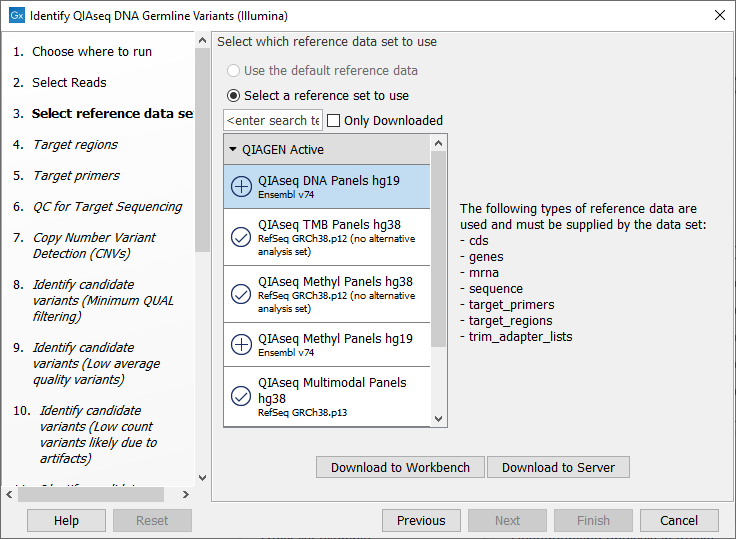Click the checkmark icon for QIAseq Multimodal Panels hg38
Viewport: 736px width, 539px height.
tap(241, 396)
